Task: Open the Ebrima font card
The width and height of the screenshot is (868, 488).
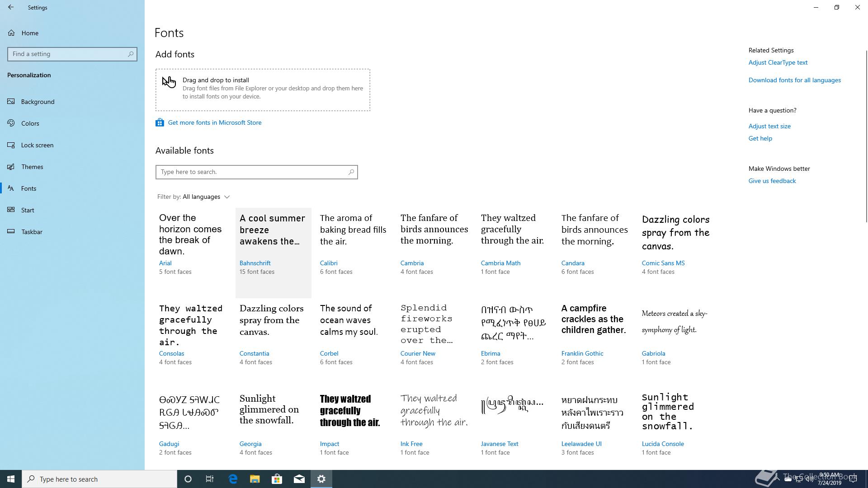Action: (x=515, y=343)
